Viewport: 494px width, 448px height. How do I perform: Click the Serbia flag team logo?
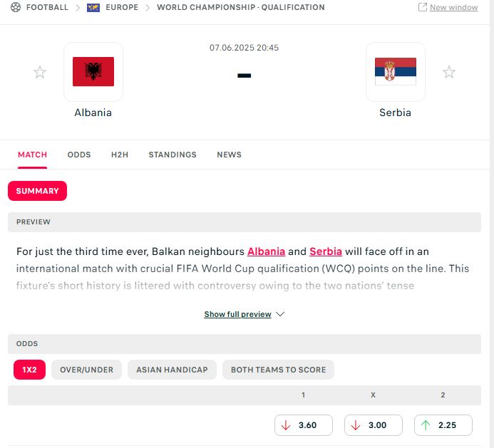click(396, 72)
